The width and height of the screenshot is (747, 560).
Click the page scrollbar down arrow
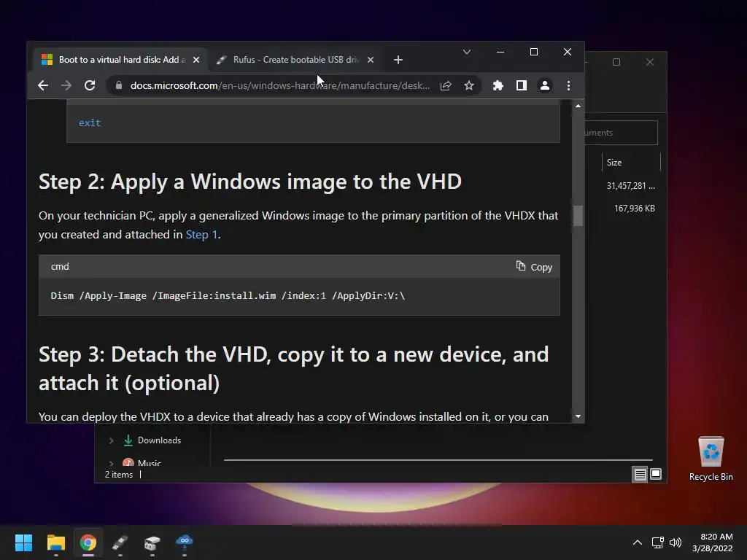point(578,416)
